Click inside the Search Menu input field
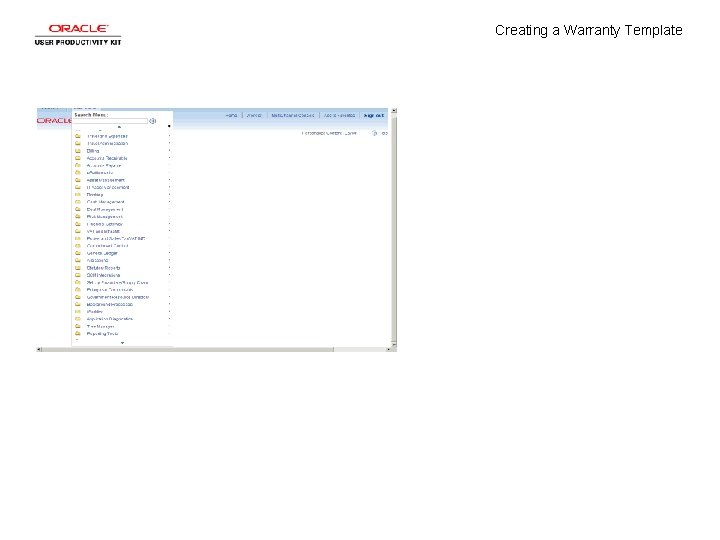Viewport: 720px width, 540px height. point(111,121)
